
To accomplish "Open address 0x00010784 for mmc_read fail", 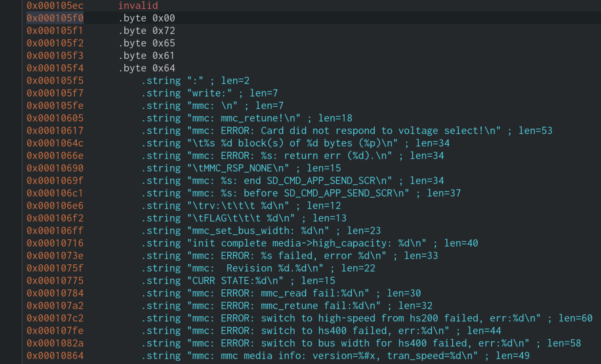I will coord(55,293).
